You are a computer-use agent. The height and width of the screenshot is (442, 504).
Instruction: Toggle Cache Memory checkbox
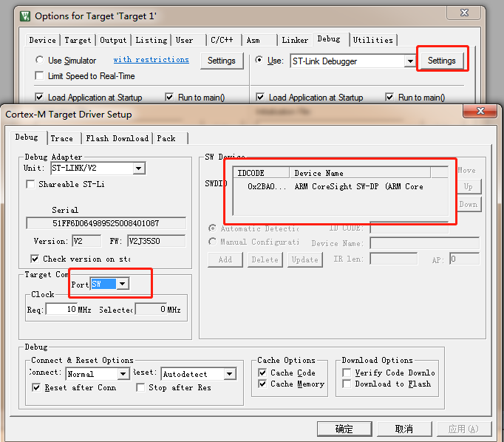pyautogui.click(x=262, y=384)
